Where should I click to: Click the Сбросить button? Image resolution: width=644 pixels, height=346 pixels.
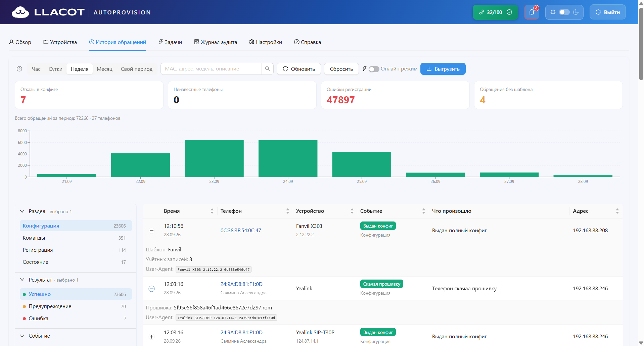[x=341, y=69]
